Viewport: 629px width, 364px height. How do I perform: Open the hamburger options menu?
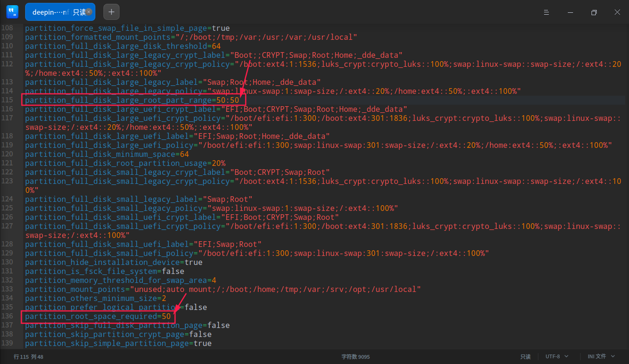pyautogui.click(x=546, y=12)
